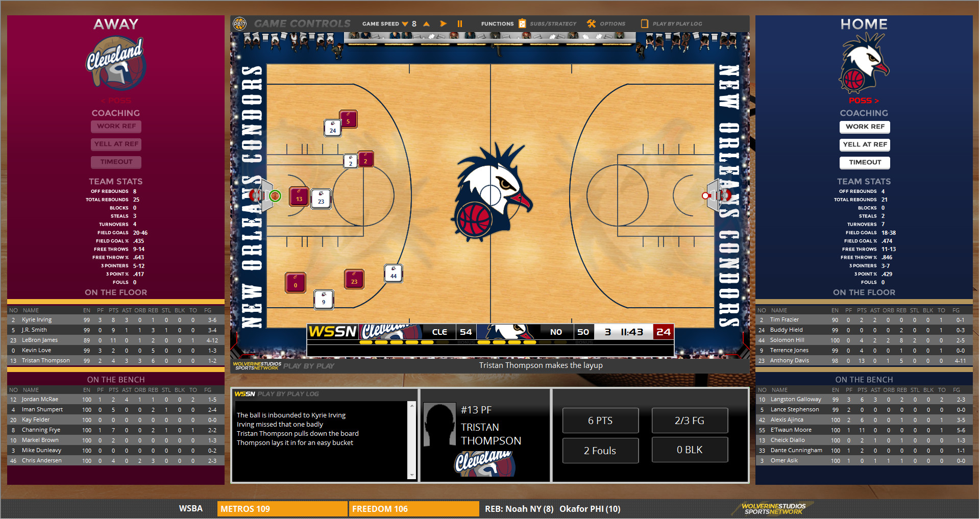980x519 pixels.
Task: Click the 2 Fouls stat box
Action: click(x=600, y=451)
